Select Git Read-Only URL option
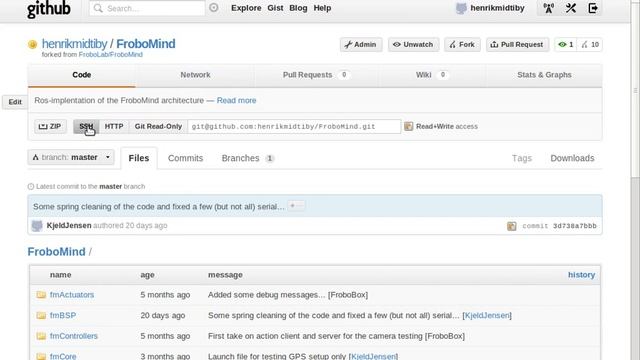Viewport: 640px width, 360px height. tap(158, 127)
